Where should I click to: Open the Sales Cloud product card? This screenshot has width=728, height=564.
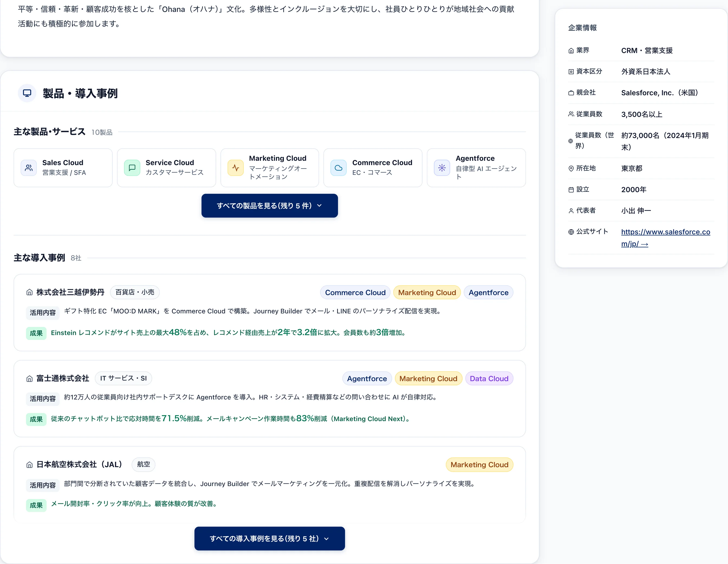[63, 168]
